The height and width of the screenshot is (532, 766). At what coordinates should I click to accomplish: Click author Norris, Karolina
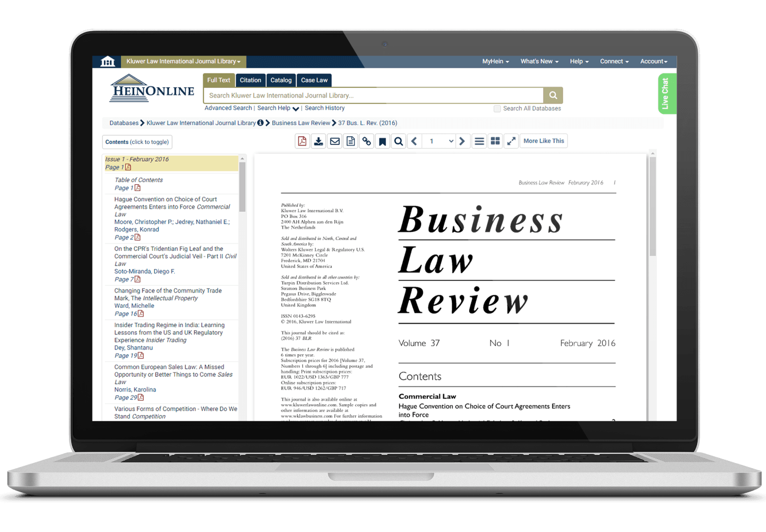(x=135, y=390)
